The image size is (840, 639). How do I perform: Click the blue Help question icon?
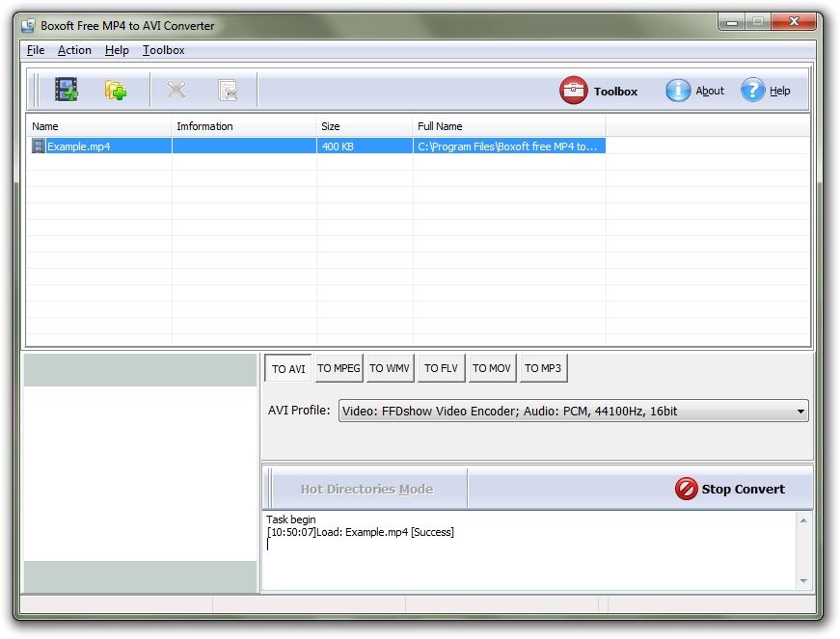[752, 90]
